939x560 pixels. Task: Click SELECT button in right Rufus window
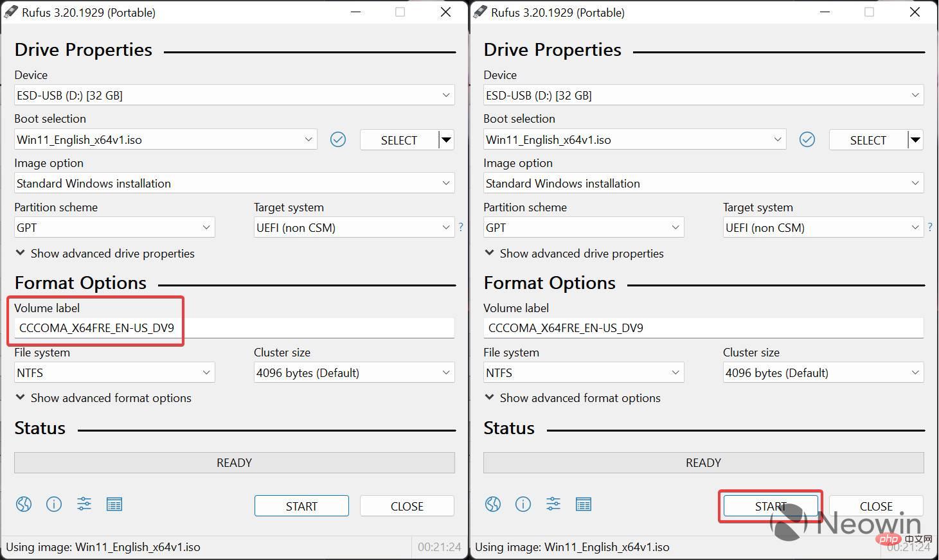coord(868,140)
